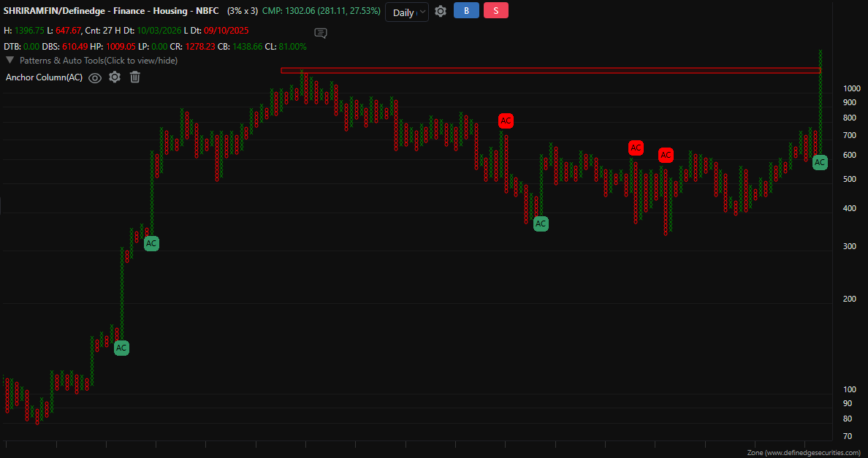Viewport: 868px width, 458px height.
Task: Open Anchor Column settings gear
Action: [x=115, y=77]
